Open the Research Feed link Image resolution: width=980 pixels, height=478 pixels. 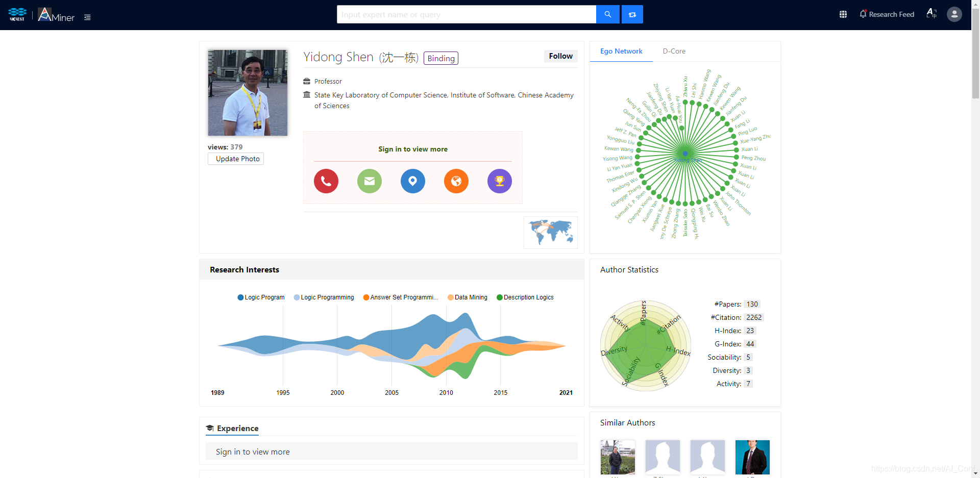coord(891,14)
